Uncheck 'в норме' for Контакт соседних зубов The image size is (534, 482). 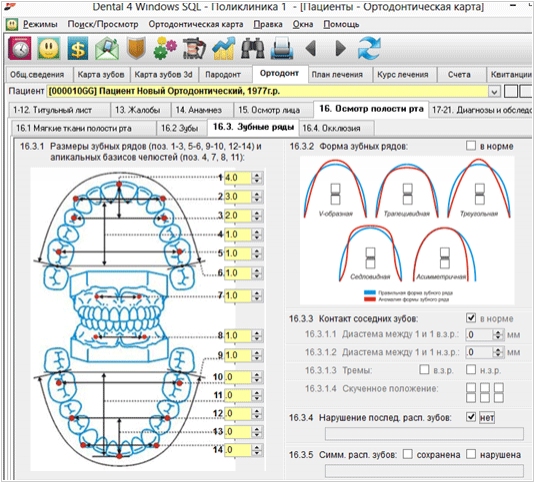(471, 318)
